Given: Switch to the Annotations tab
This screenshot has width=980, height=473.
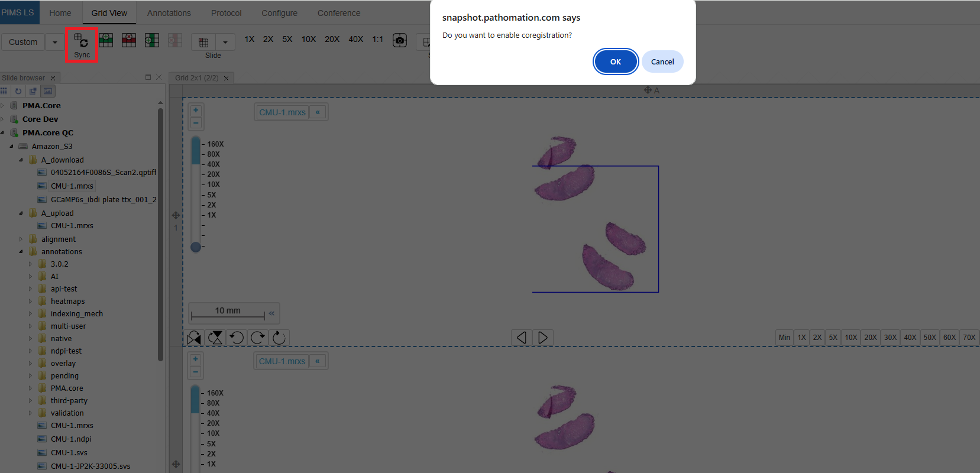Looking at the screenshot, I should (169, 13).
